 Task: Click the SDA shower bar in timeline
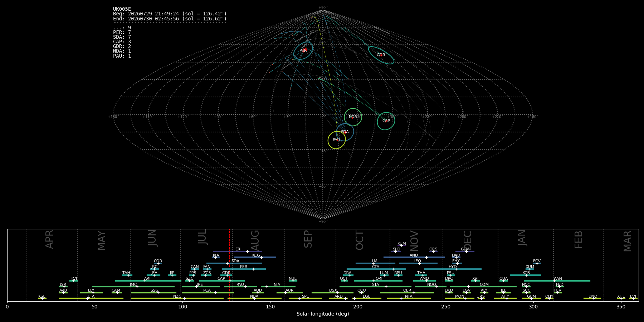coord(234,263)
